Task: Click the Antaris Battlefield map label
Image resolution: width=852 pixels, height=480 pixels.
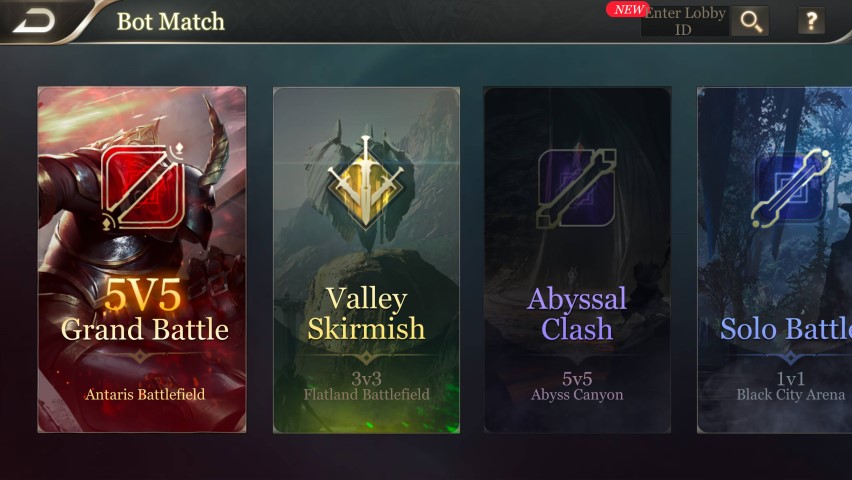Action: click(x=145, y=394)
